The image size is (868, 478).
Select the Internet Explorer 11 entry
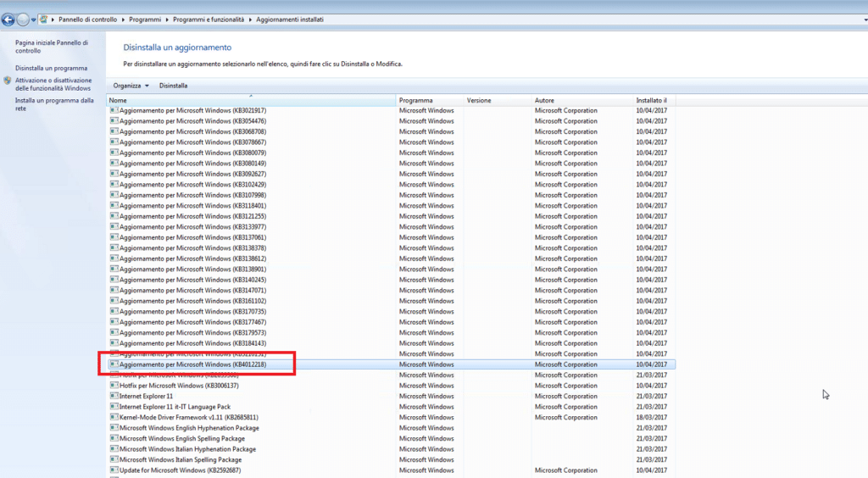point(392,396)
